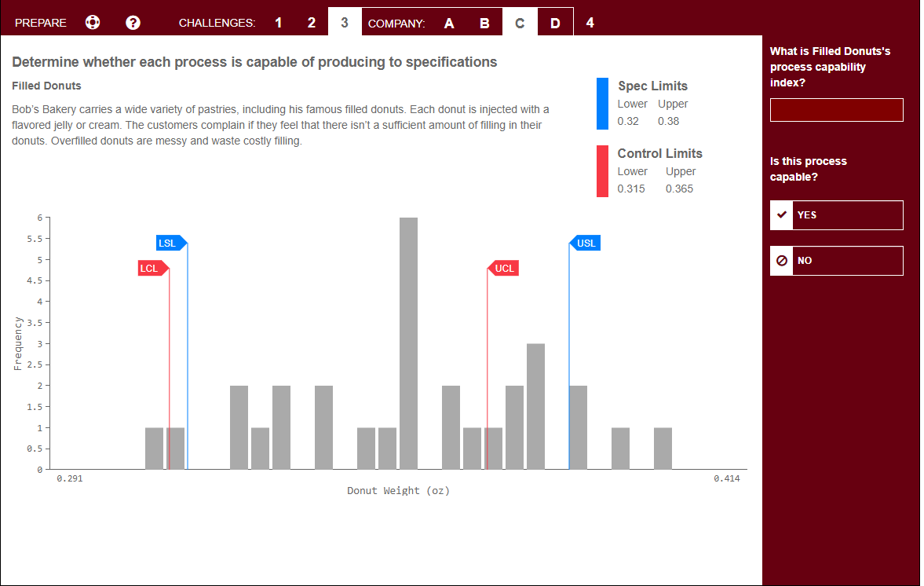Click the 'Is this process capable?' question
Screen dimensions: 924x586
pos(809,169)
